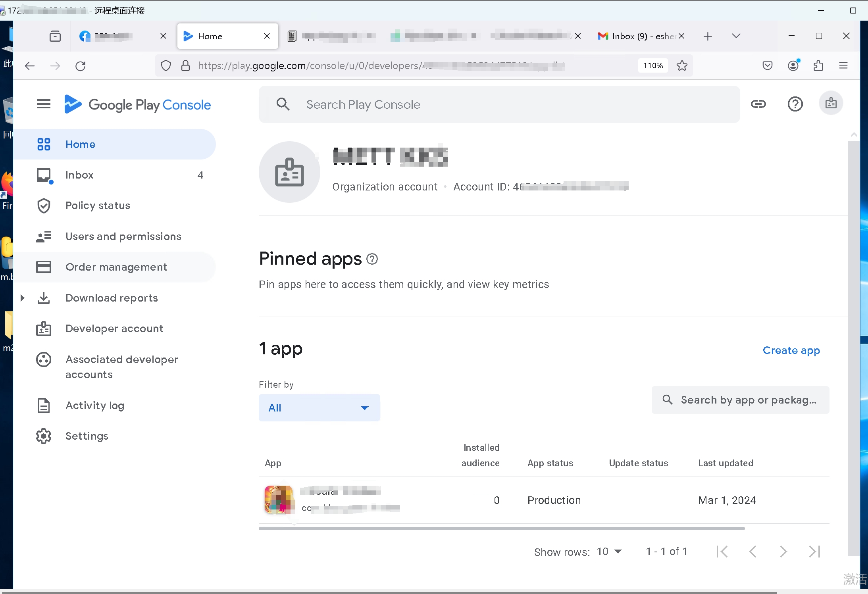
Task: Click the browser reload icon
Action: [x=81, y=66]
